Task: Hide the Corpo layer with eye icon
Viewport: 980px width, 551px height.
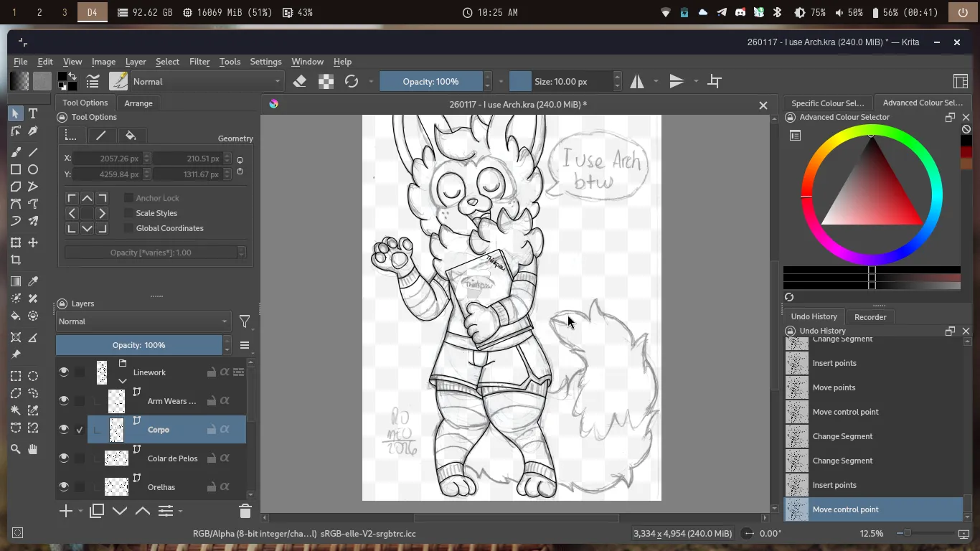Action: 64,430
